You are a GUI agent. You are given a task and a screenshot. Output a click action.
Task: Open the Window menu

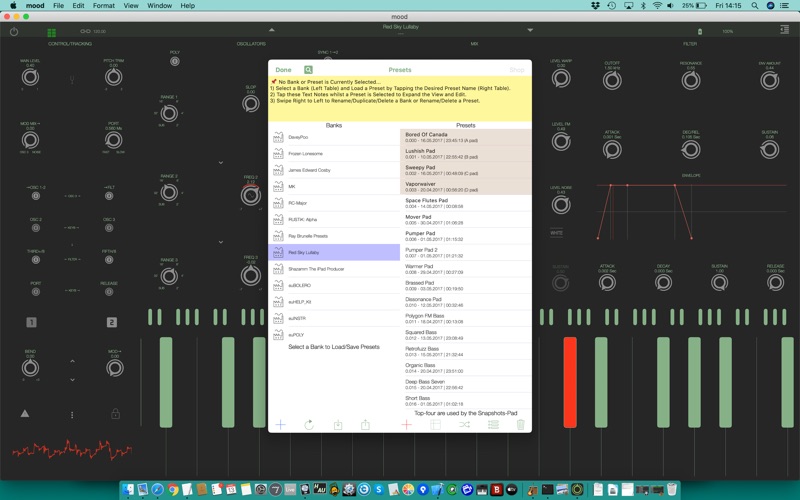pos(159,6)
